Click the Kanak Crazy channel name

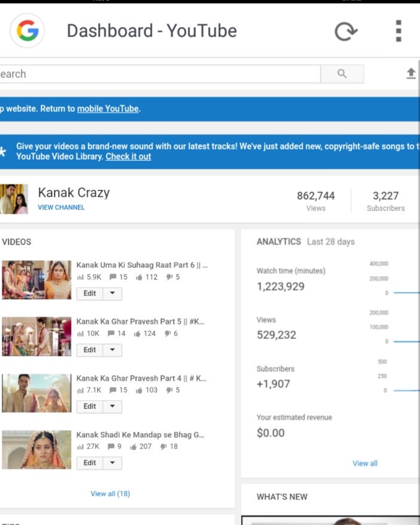(x=74, y=193)
